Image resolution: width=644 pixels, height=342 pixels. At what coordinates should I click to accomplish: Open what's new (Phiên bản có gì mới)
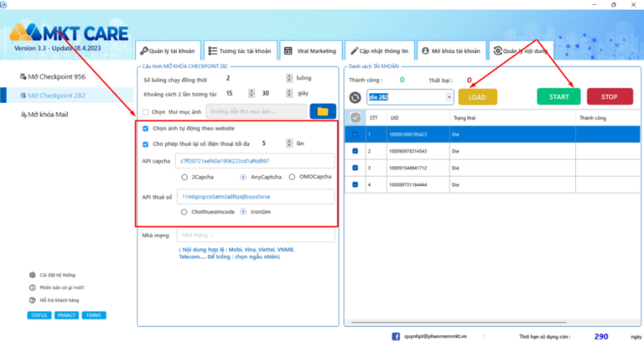click(60, 287)
